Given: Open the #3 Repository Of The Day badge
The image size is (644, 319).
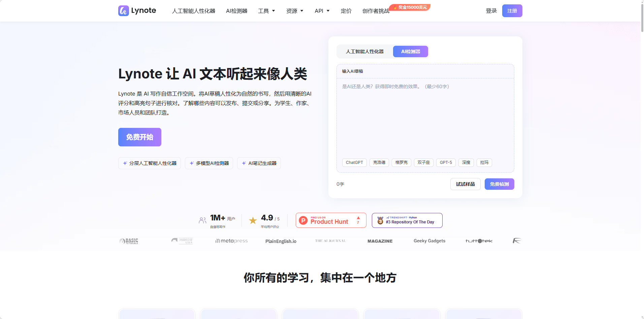Looking at the screenshot, I should click(407, 220).
